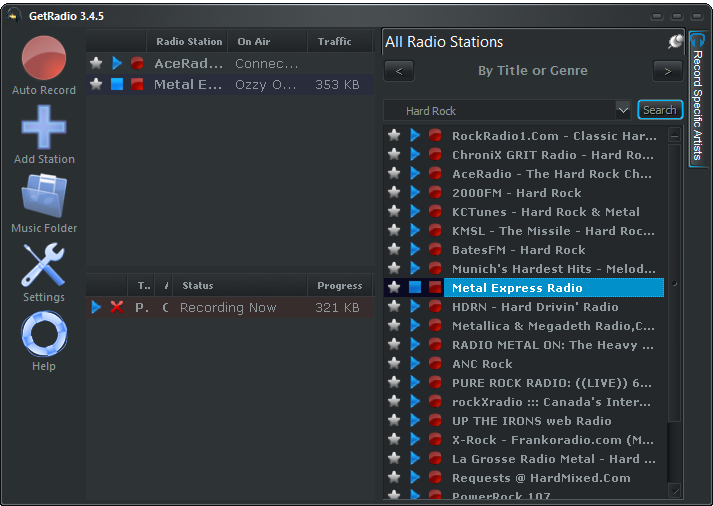
Task: Go to previous search mode with < button
Action: pos(399,71)
